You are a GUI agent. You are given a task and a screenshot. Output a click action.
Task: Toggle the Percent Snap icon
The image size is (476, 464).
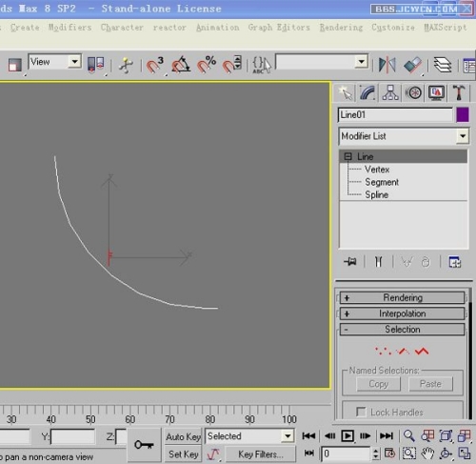[207, 65]
